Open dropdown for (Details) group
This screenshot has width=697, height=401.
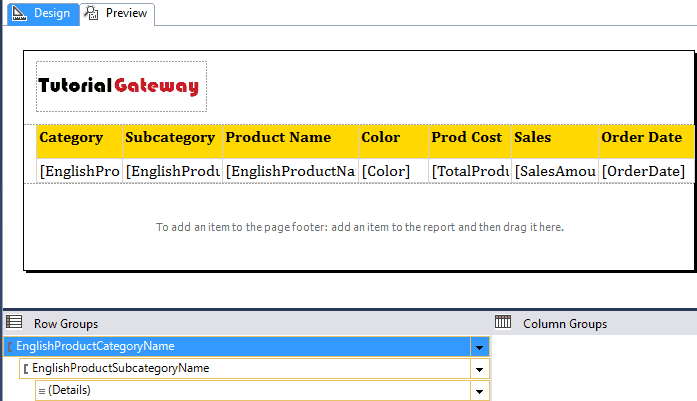pos(480,391)
